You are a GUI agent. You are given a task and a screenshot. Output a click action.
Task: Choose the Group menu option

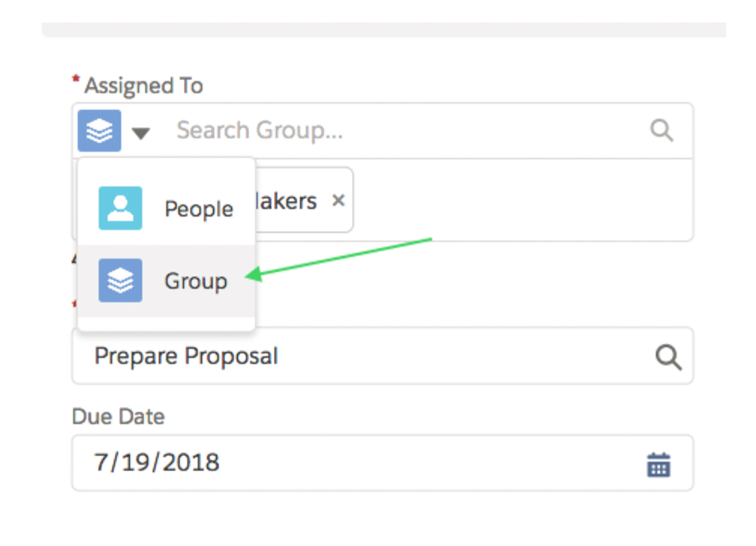(166, 281)
